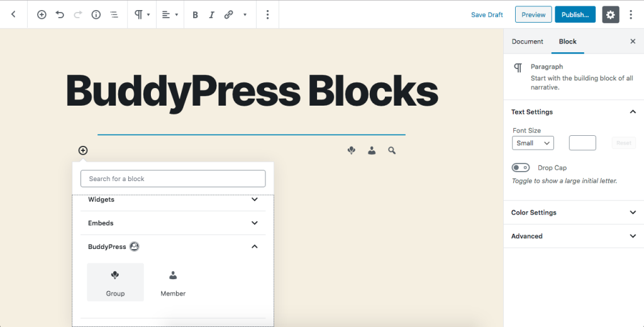Insert Member block from inline shortcut icons
The width and height of the screenshot is (644, 327).
coord(372,151)
